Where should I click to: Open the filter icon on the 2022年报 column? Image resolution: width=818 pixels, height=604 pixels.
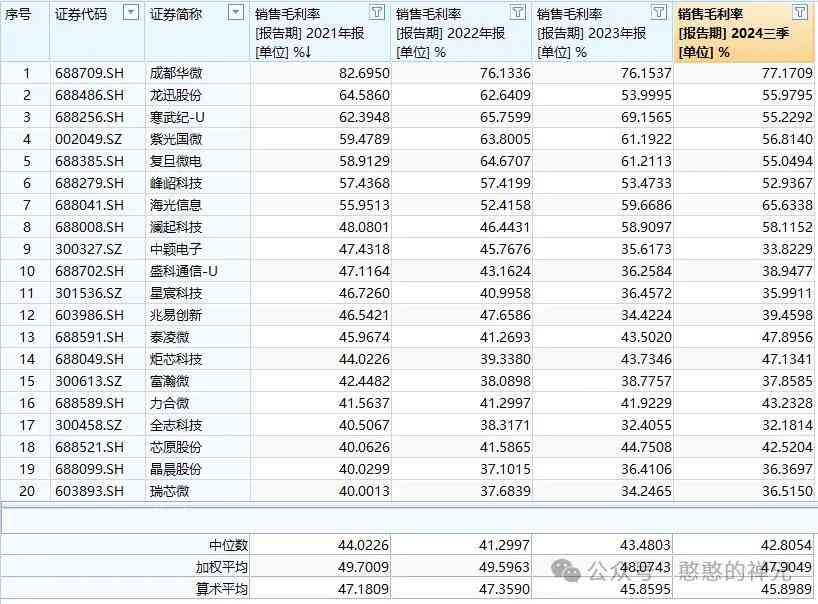[517, 13]
